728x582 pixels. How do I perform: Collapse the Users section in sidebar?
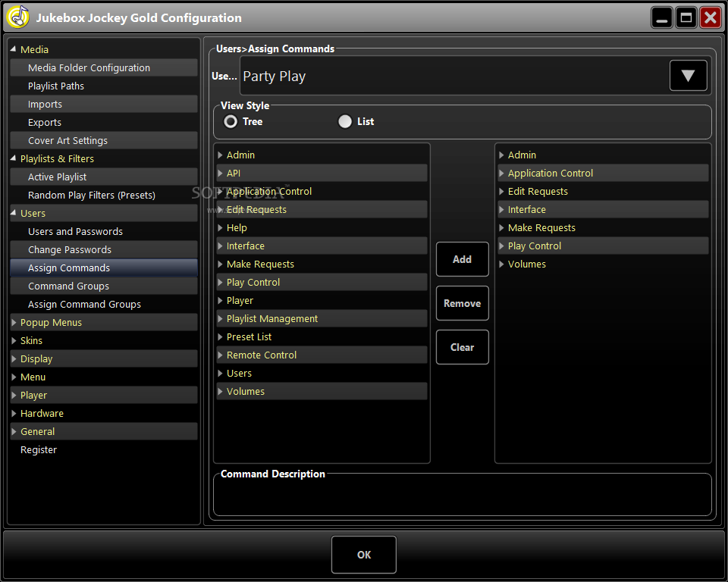[13, 213]
